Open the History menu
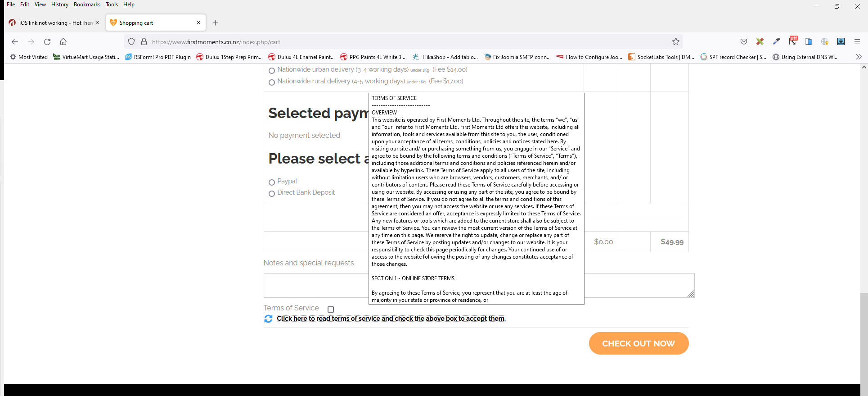The image size is (868, 396). (60, 5)
